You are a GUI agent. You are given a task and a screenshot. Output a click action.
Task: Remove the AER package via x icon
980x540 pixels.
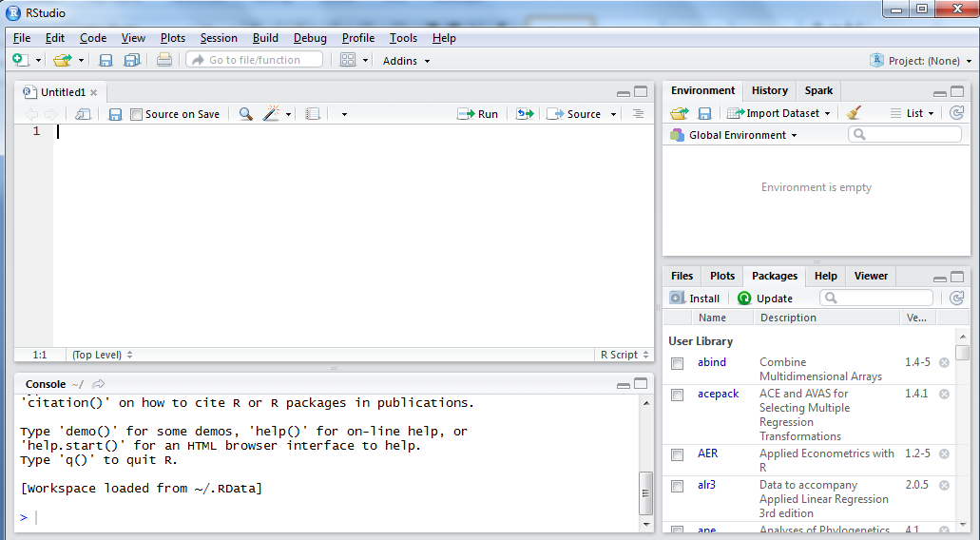pyautogui.click(x=945, y=453)
